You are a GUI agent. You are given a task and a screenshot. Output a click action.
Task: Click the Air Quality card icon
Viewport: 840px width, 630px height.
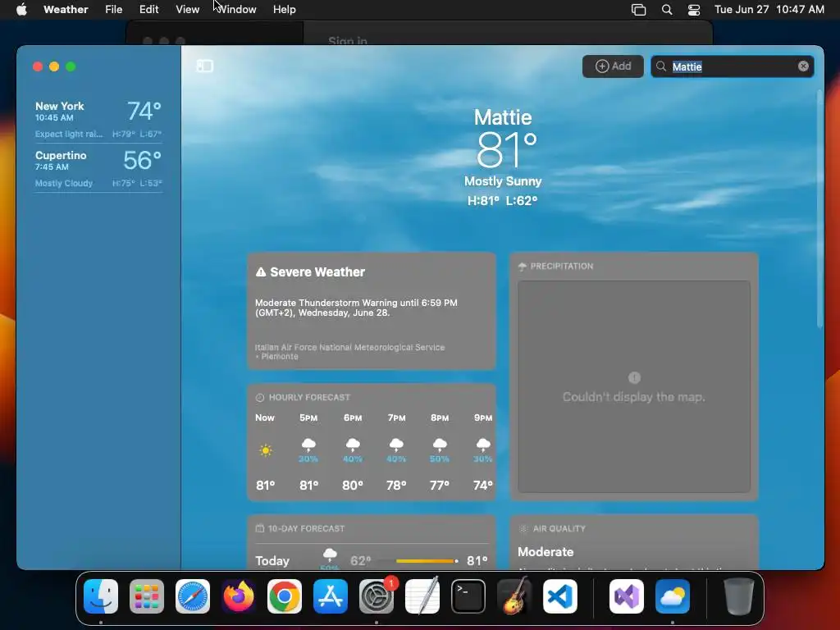[x=523, y=529]
